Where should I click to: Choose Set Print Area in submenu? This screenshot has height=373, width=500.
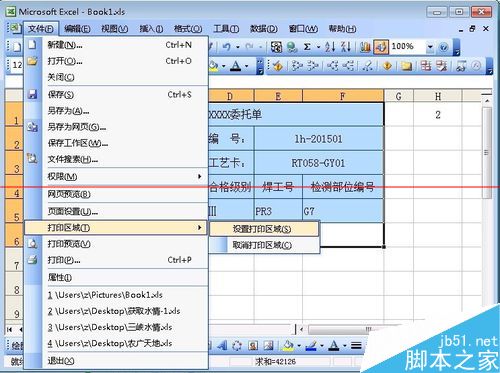tap(264, 229)
